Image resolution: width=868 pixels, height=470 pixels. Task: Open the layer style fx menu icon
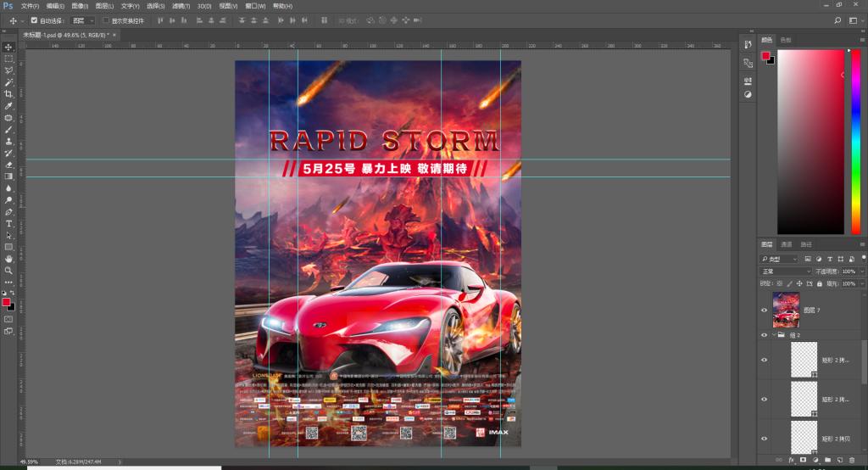[790, 460]
